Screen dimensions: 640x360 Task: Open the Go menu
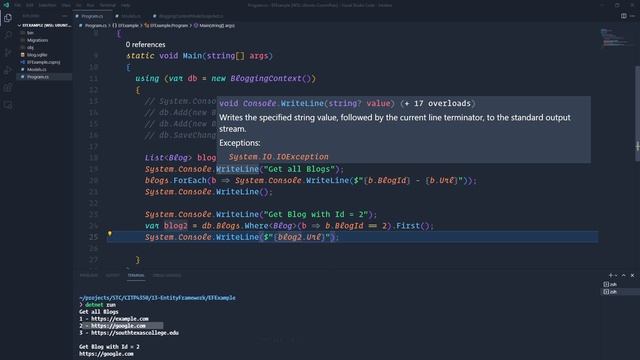coord(78,5)
